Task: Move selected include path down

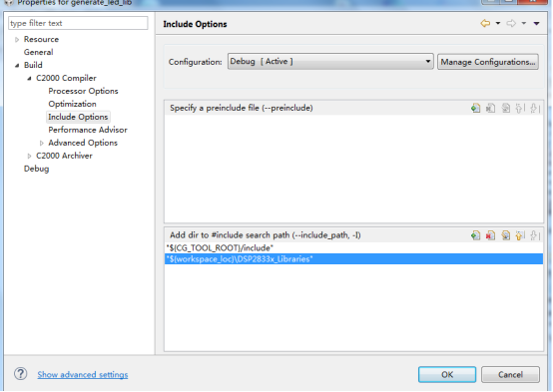Action: pos(535,235)
